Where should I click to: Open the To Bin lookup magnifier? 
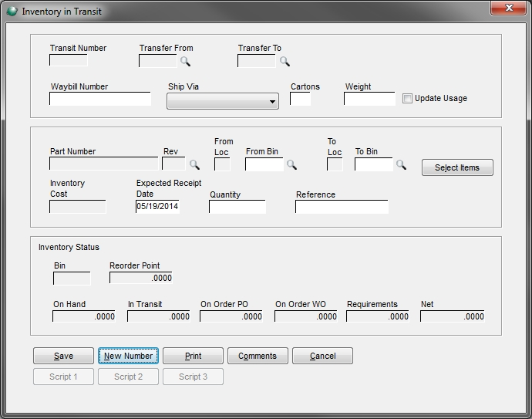coord(402,164)
